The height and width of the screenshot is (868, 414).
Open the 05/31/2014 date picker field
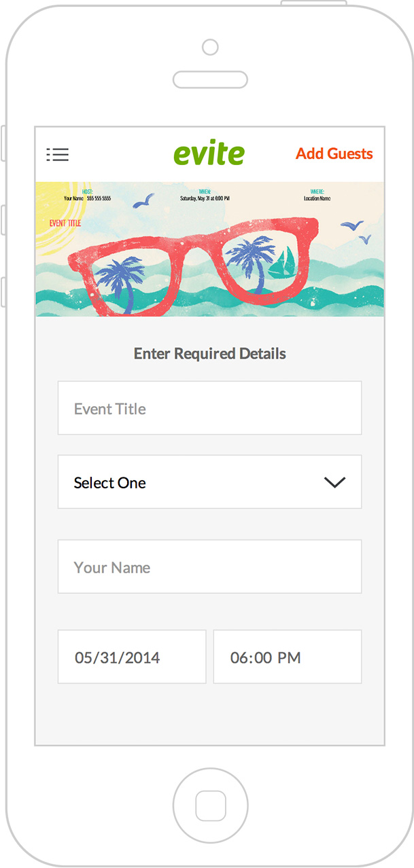[132, 657]
